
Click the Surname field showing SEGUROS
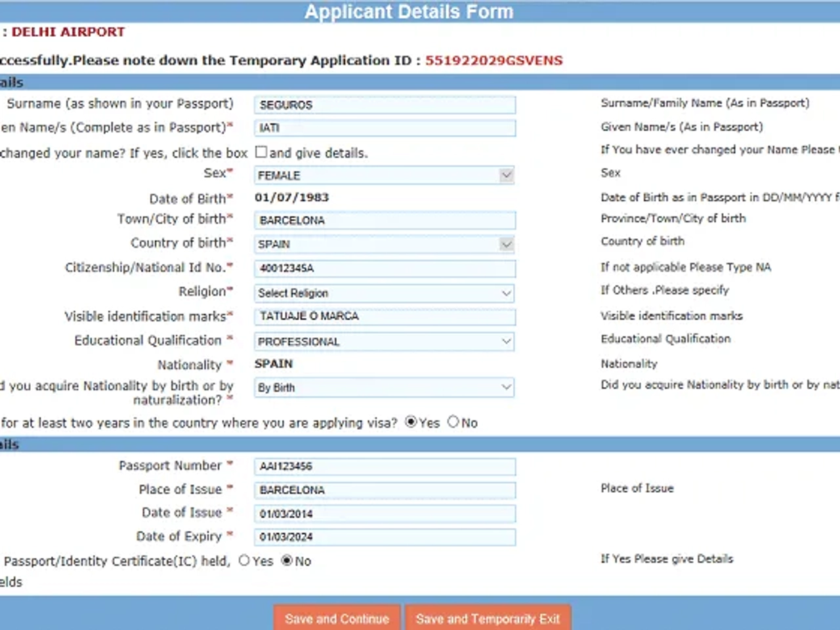pos(385,105)
